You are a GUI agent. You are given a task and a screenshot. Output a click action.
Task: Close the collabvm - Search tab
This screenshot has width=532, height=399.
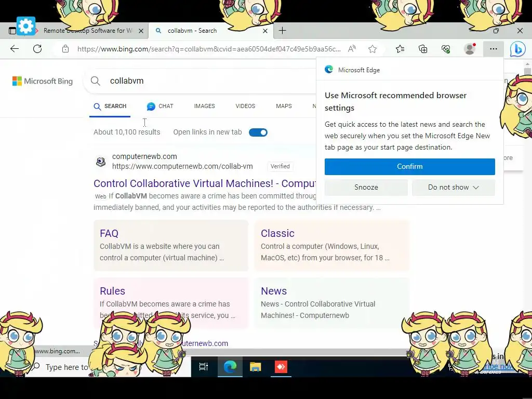click(265, 31)
